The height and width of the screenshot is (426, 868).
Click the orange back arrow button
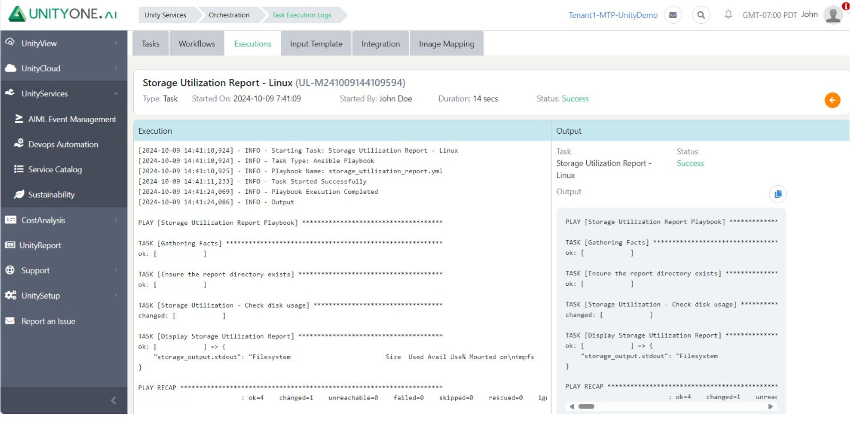832,100
